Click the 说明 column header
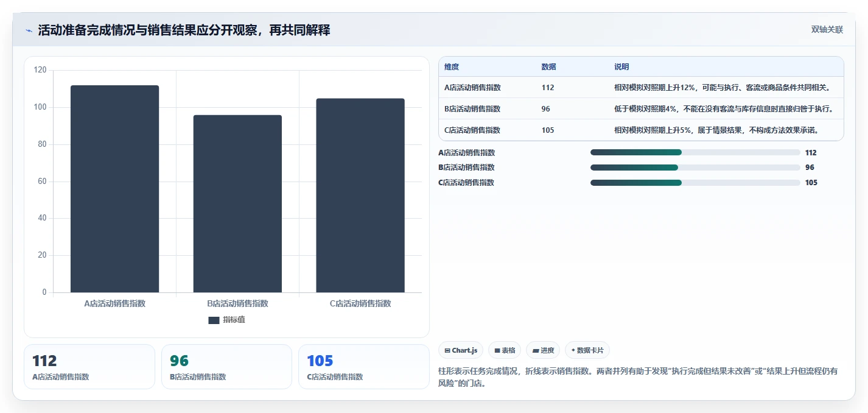 pos(621,66)
